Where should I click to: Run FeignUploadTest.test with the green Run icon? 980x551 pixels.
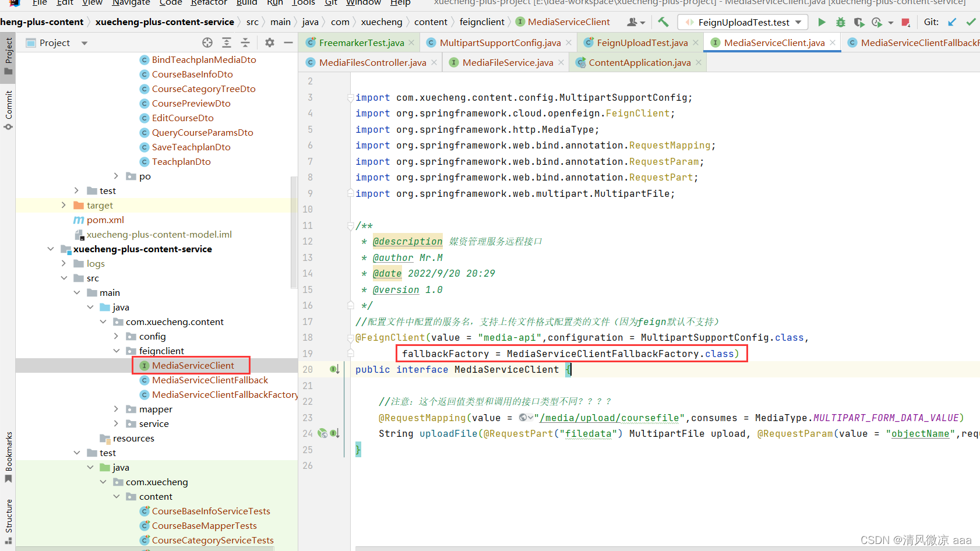point(822,22)
